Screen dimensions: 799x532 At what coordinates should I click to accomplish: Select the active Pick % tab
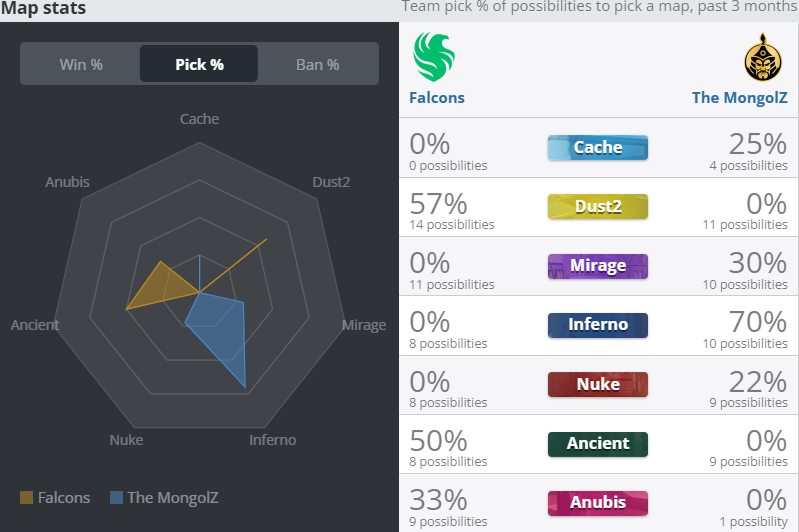point(199,64)
